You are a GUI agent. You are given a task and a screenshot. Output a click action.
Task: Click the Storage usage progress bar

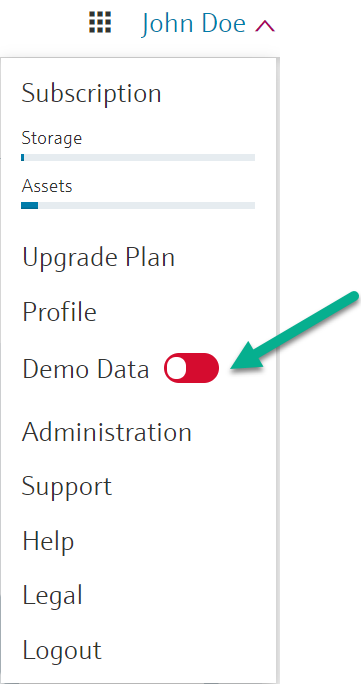[x=138, y=157]
